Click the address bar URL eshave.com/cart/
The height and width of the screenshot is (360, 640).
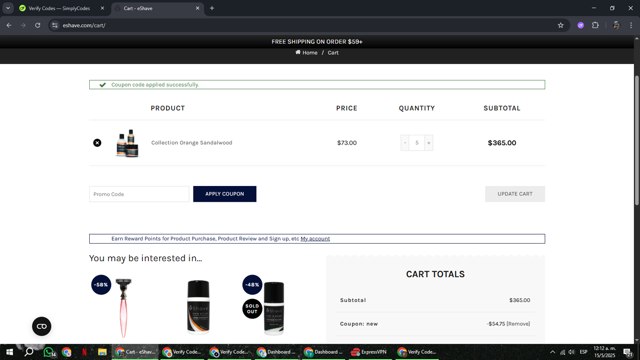pyautogui.click(x=84, y=25)
